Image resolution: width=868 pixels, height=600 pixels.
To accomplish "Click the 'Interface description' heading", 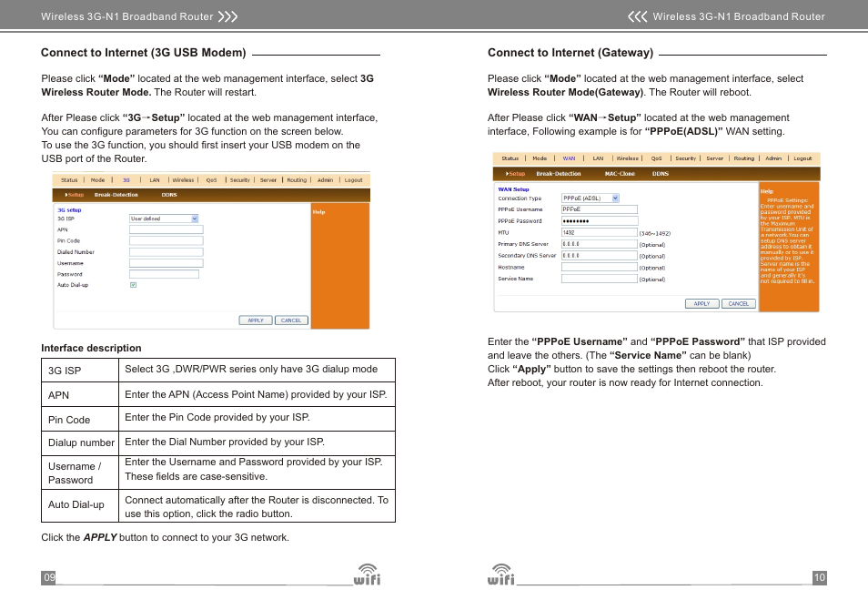I will point(91,348).
